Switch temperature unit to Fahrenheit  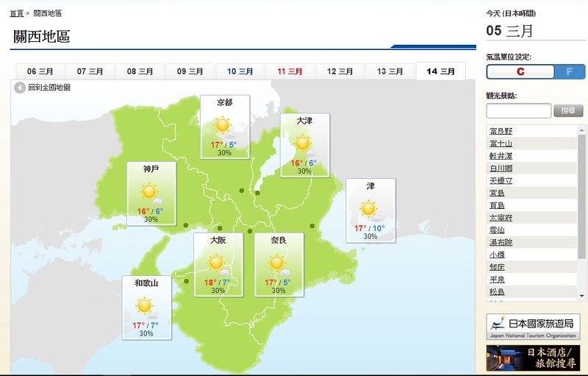pos(569,71)
